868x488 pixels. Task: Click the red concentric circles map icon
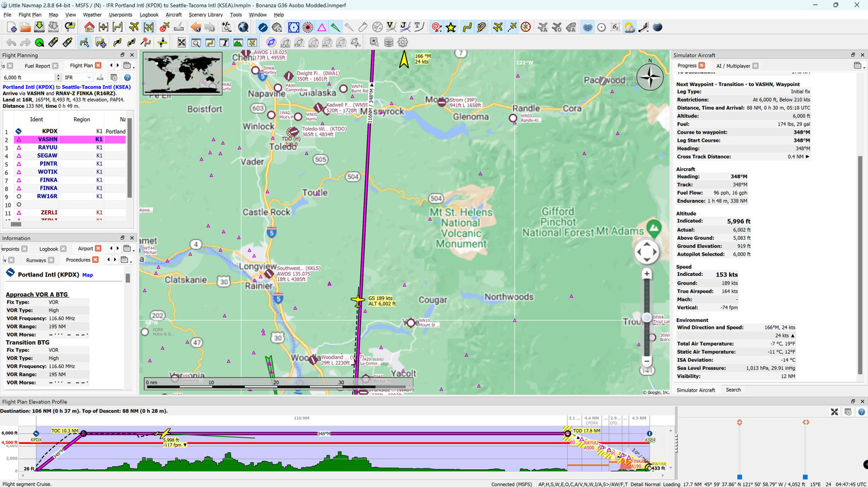(x=307, y=27)
